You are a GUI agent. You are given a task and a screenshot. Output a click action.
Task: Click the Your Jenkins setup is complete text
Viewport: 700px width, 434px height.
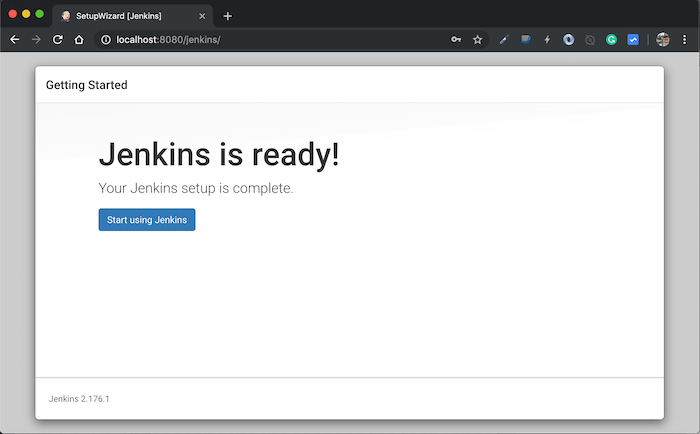point(196,188)
